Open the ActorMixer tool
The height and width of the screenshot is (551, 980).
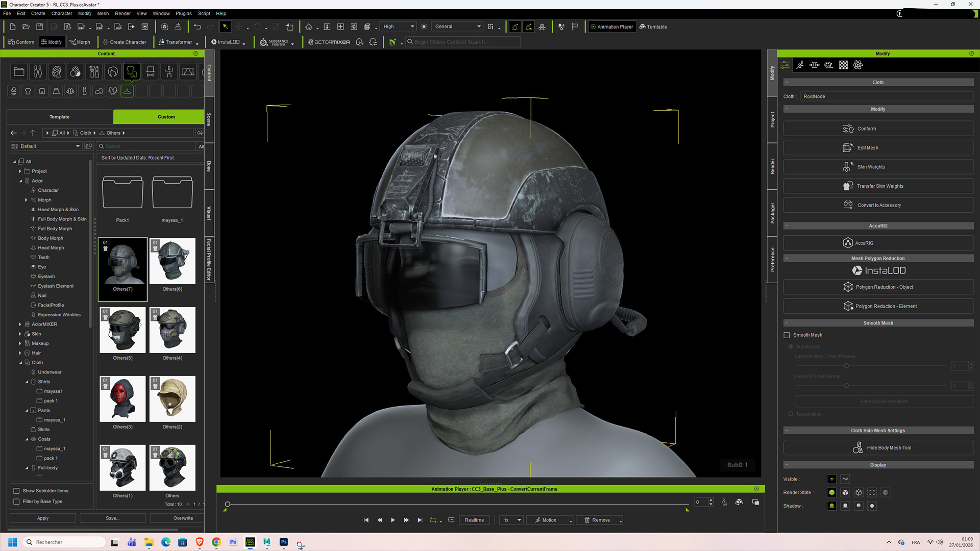[x=329, y=42]
